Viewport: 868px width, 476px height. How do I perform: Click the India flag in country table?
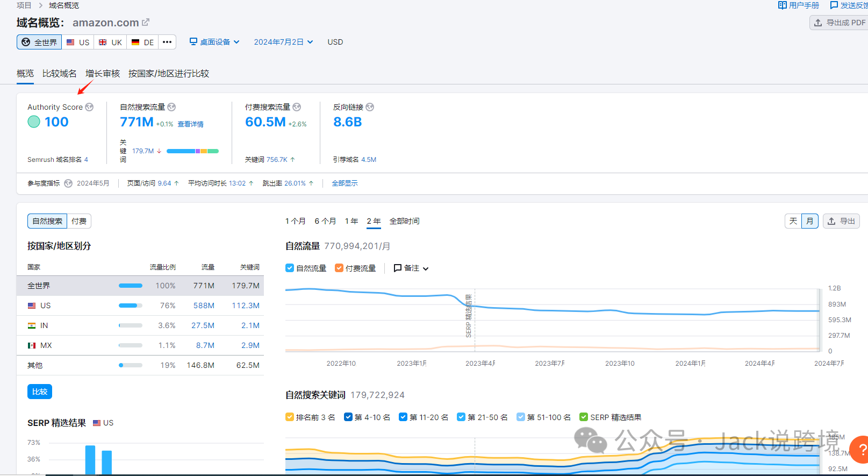[x=32, y=325]
